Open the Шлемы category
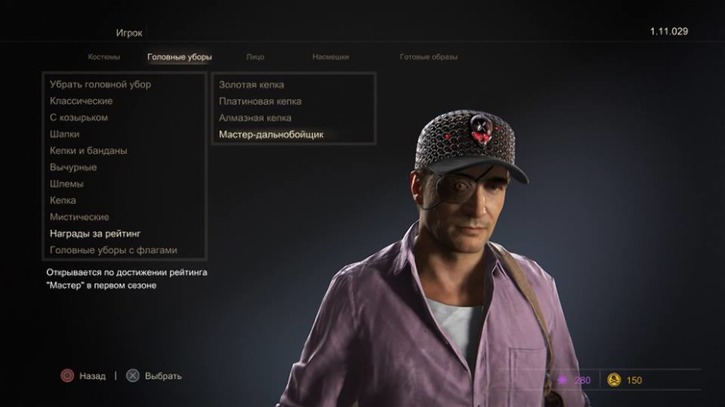The image size is (725, 407). (67, 184)
